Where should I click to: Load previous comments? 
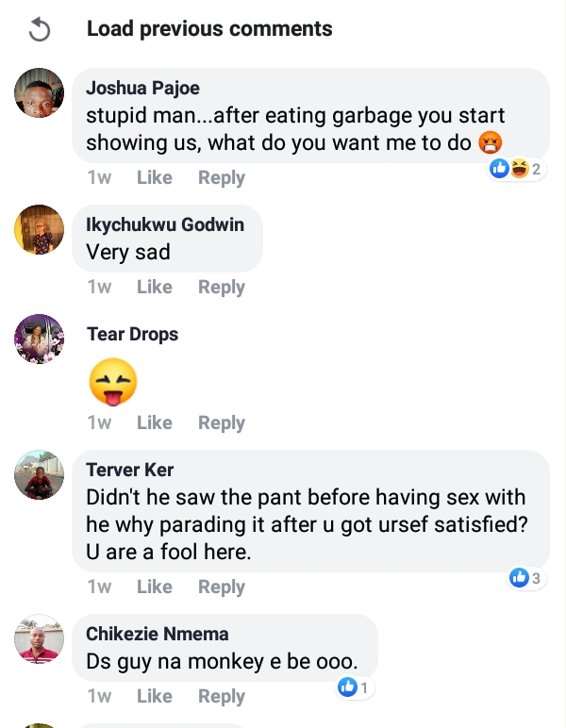pos(209,29)
